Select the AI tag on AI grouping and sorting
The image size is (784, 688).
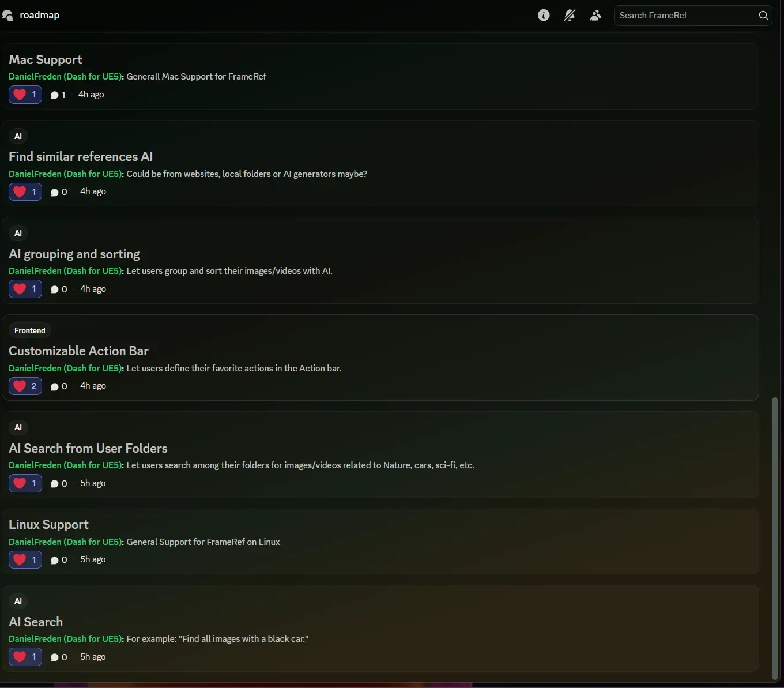coord(18,233)
